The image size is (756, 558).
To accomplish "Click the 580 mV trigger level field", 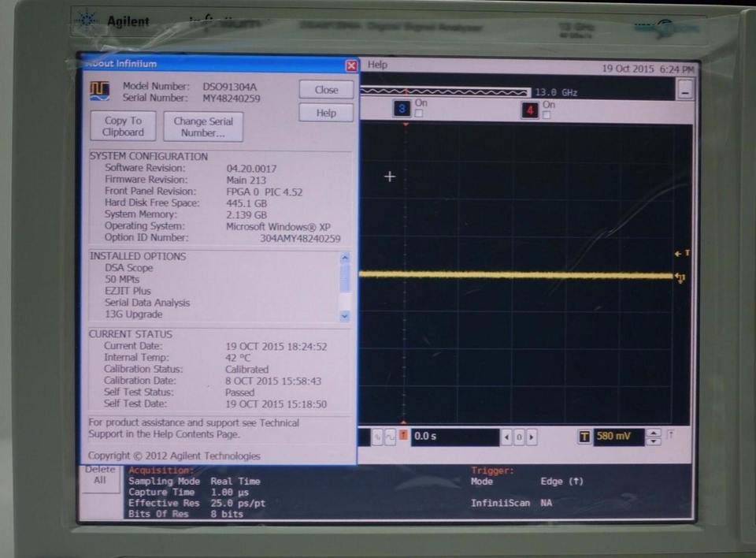I will 617,437.
